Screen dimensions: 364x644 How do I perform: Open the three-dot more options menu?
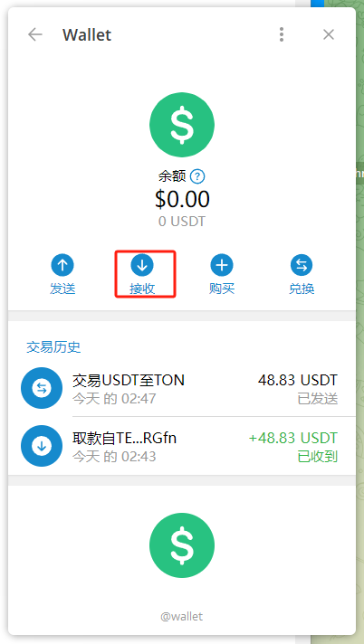[282, 34]
